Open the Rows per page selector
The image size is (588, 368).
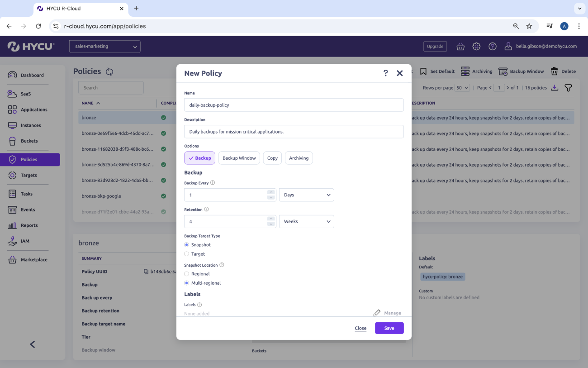[461, 87]
